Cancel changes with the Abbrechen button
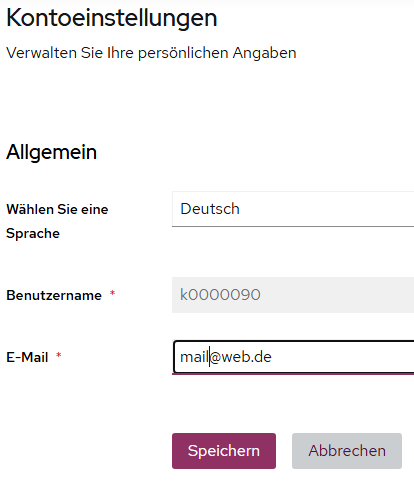Viewport: 414px width, 483px height. click(347, 451)
